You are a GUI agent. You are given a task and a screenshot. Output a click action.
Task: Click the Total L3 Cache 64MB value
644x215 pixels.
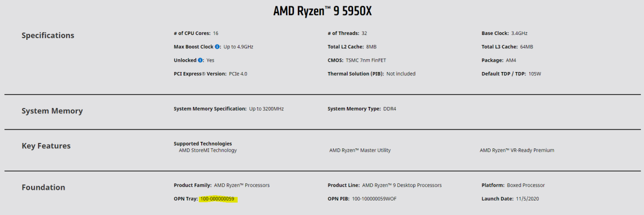click(x=526, y=47)
